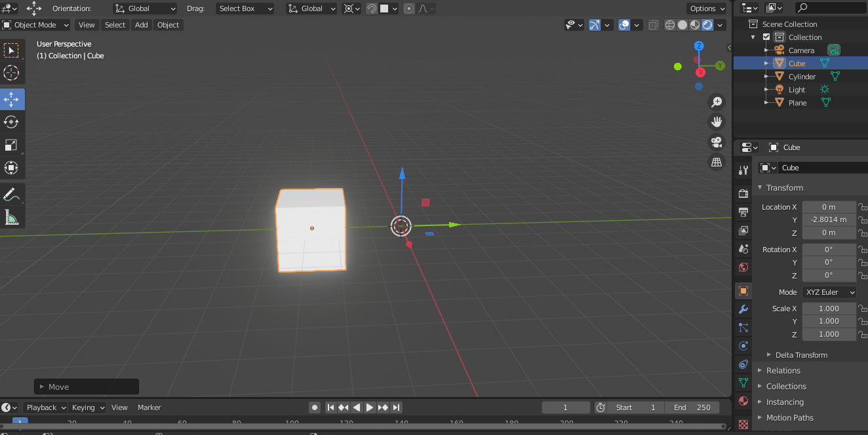The width and height of the screenshot is (868, 435).
Task: Open the Object menu in the viewport header
Action: pyautogui.click(x=168, y=24)
